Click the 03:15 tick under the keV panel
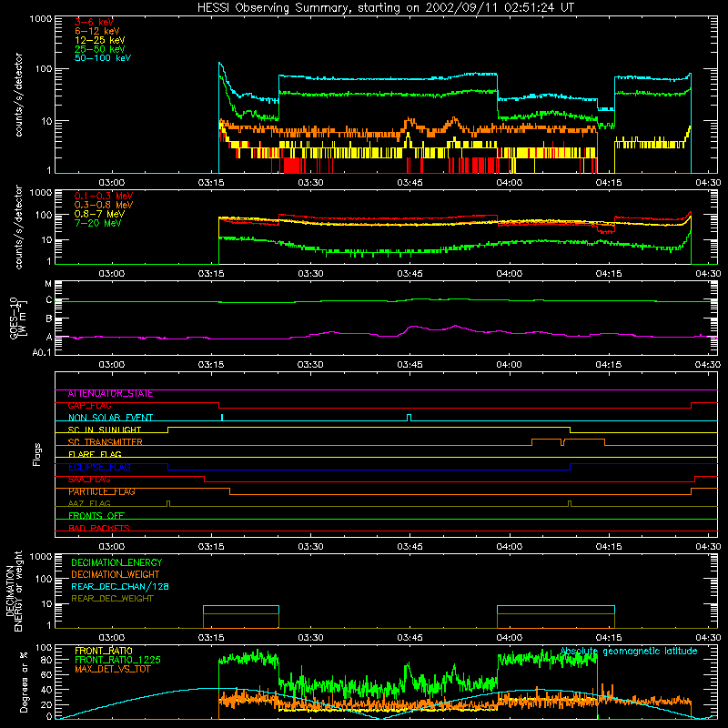This screenshot has height=728, width=728. coord(211,183)
